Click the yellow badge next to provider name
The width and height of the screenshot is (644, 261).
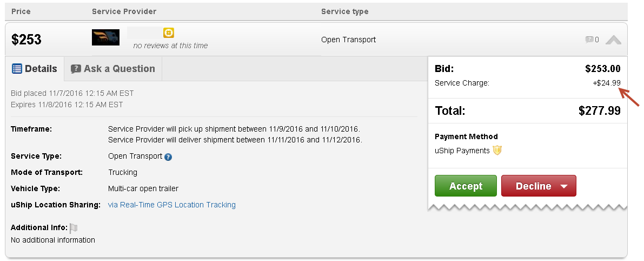[x=169, y=33]
